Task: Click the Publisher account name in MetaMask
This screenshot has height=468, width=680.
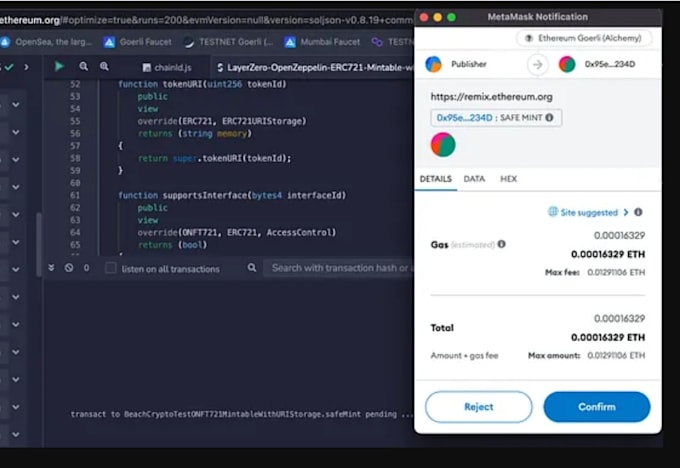Action: click(469, 64)
